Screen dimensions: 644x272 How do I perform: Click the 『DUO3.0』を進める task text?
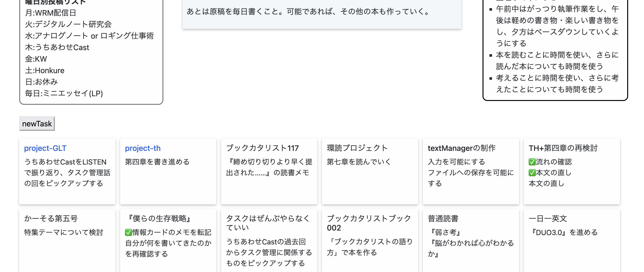click(563, 233)
